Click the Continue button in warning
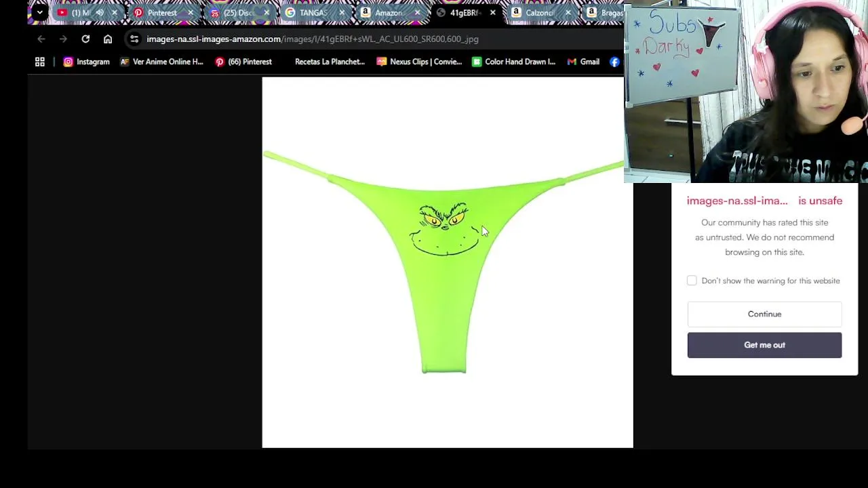Image resolution: width=868 pixels, height=488 pixels. 764,314
